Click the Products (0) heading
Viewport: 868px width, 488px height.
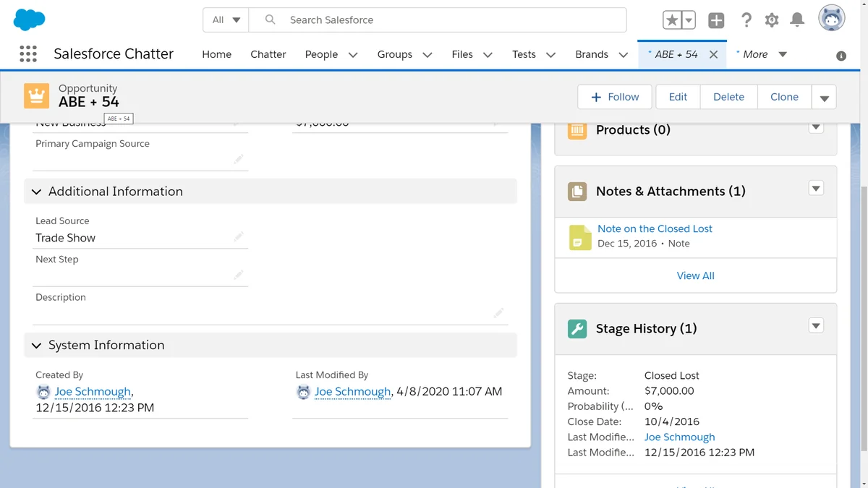[633, 130]
